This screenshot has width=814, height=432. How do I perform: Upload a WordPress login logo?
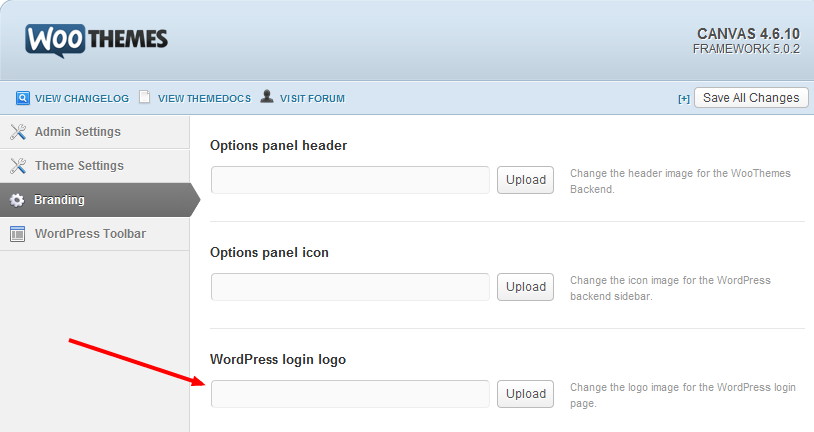(x=525, y=394)
